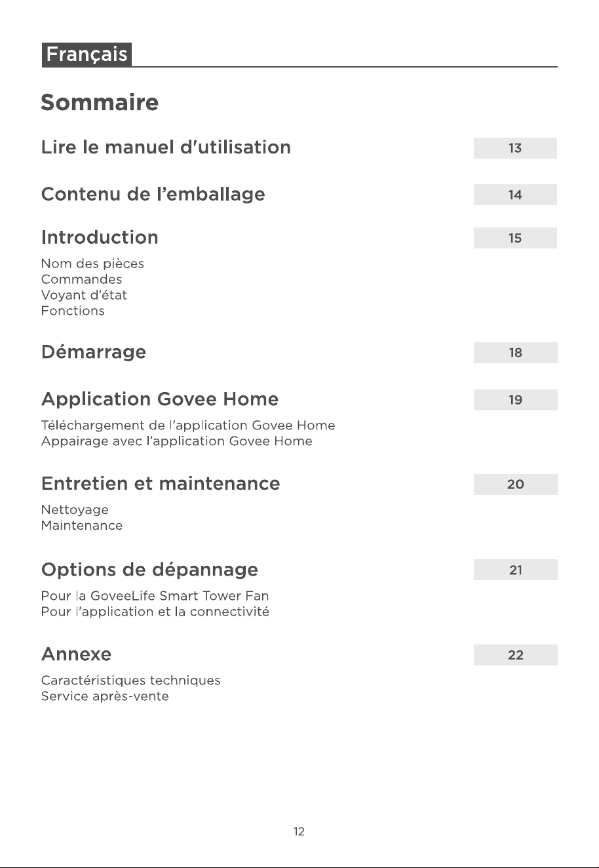
Task: Open the Options de dépannage heading
Action: tap(149, 570)
